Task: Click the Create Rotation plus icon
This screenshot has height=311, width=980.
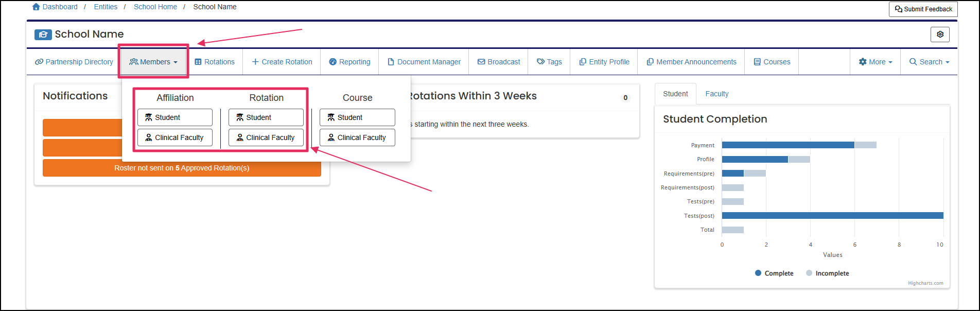Action: (255, 62)
